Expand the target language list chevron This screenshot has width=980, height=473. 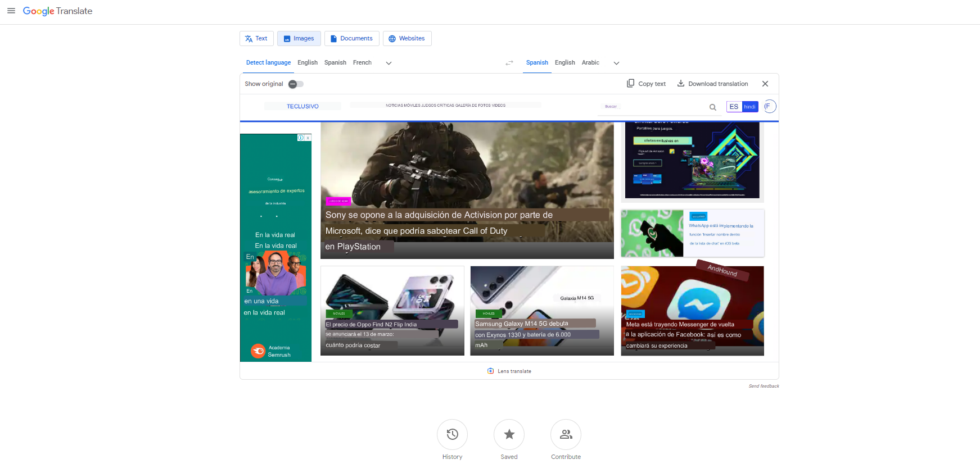coord(616,63)
